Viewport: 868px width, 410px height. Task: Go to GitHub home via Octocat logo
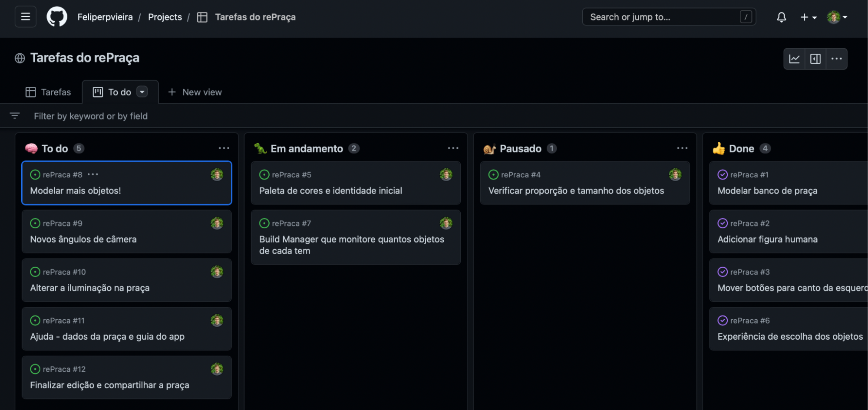[57, 17]
